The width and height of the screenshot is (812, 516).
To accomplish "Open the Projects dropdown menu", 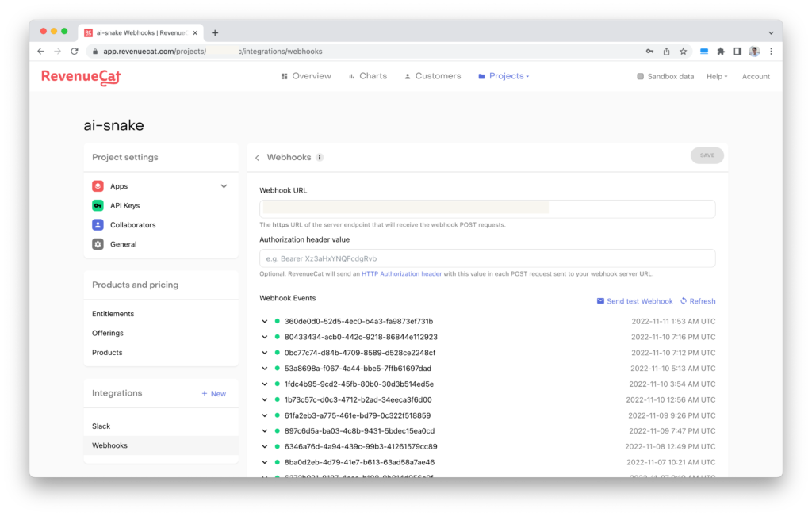I will (504, 76).
